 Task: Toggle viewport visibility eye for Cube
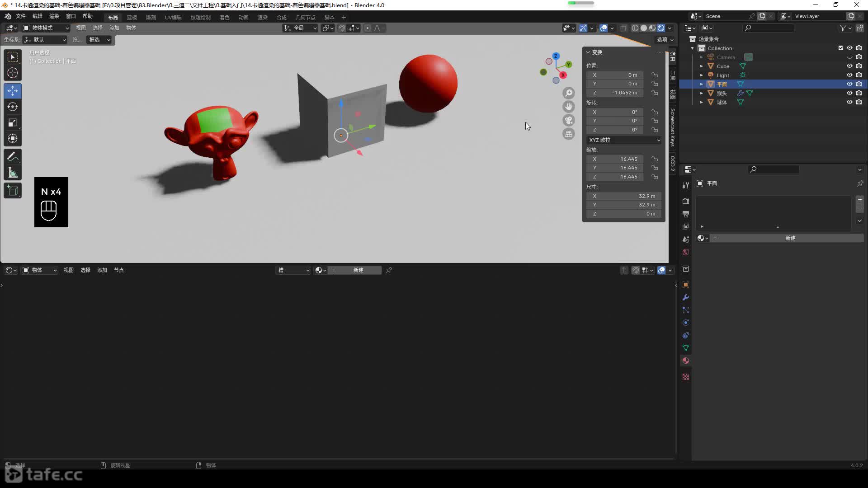(x=849, y=66)
